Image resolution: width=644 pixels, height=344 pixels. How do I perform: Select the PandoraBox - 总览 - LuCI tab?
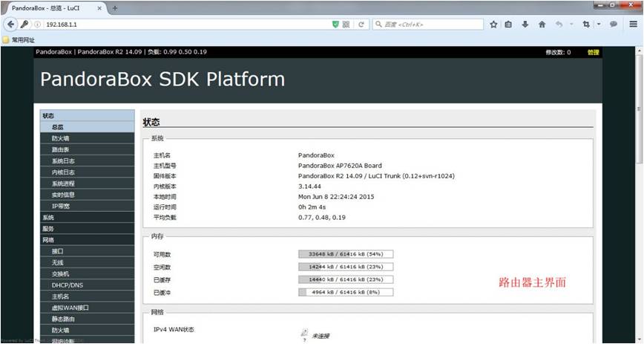coord(56,8)
